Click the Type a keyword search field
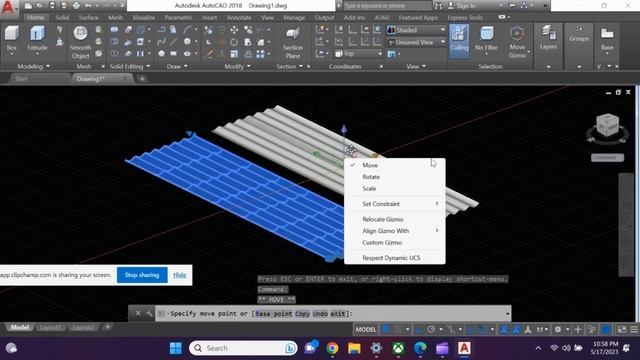This screenshot has width=640, height=360. [x=387, y=6]
